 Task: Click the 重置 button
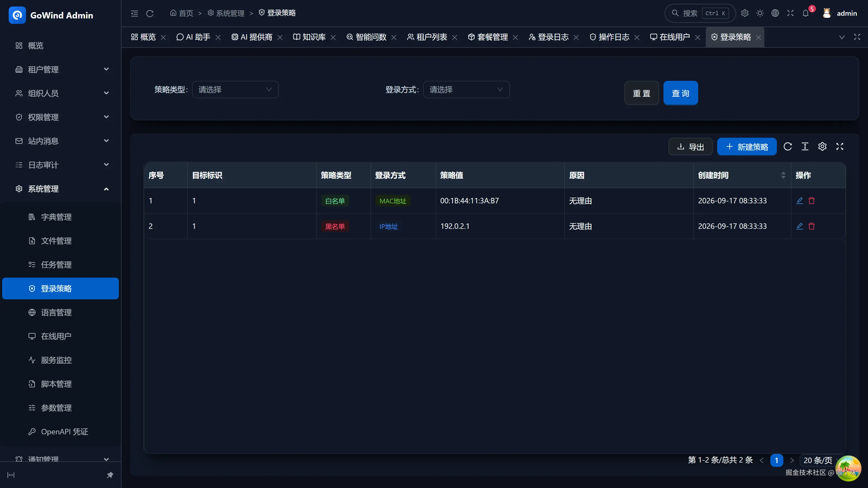point(642,93)
